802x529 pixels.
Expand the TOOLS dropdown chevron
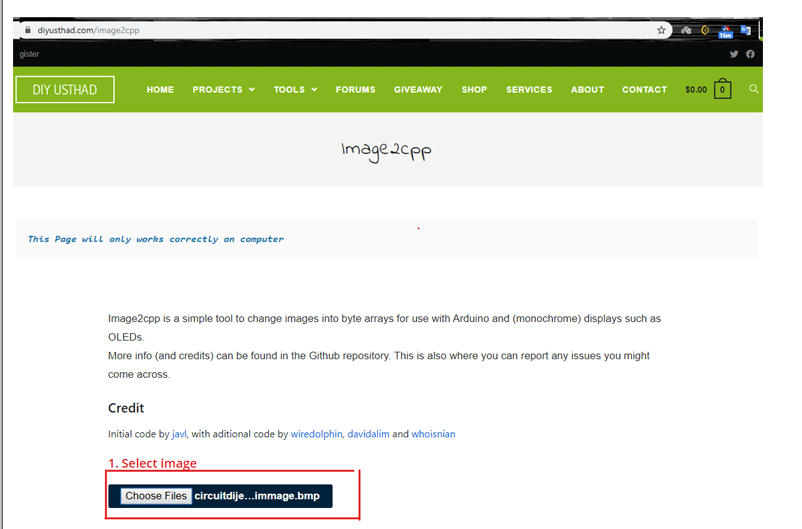[x=314, y=90]
